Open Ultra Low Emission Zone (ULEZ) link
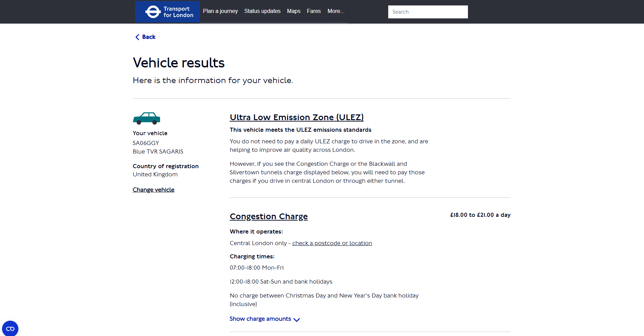This screenshot has height=336, width=644. point(297,117)
